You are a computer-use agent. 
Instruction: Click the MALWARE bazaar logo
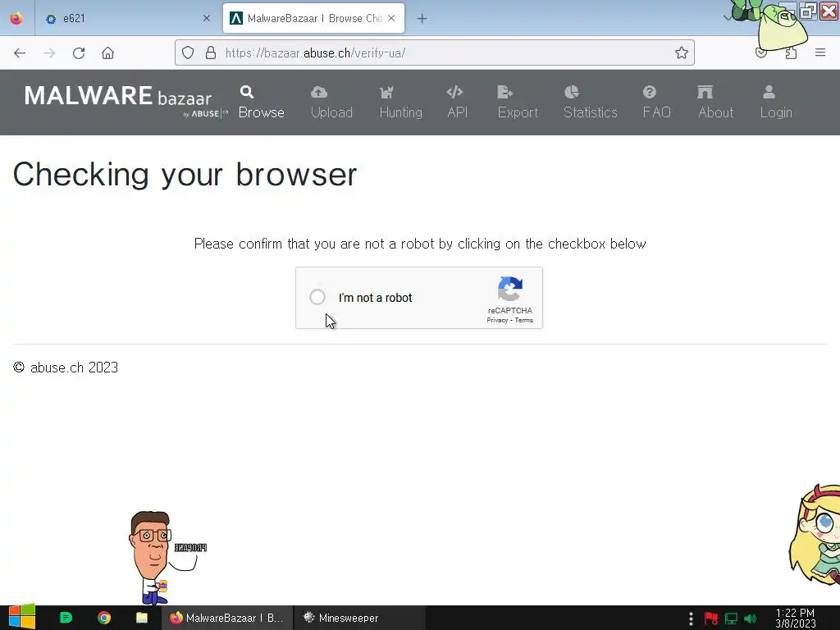pyautogui.click(x=126, y=101)
